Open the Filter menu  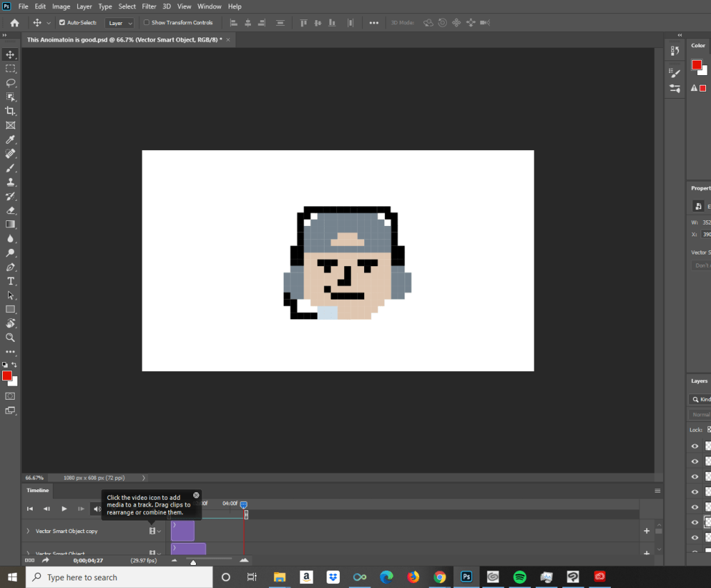pos(149,6)
